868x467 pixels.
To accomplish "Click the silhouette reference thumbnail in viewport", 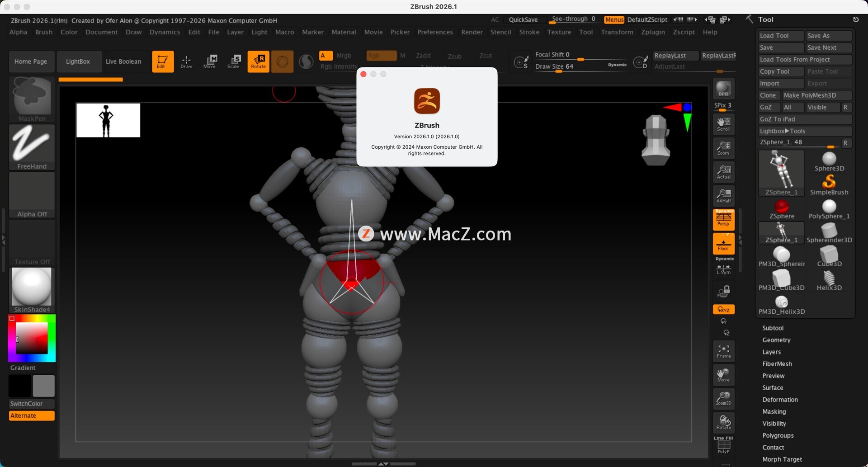I will pos(108,120).
